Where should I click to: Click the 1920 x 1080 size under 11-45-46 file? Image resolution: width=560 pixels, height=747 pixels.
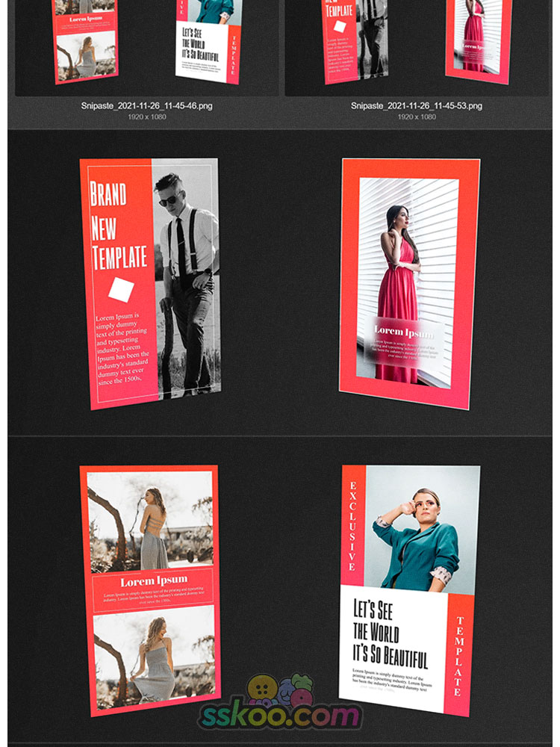pos(146,117)
